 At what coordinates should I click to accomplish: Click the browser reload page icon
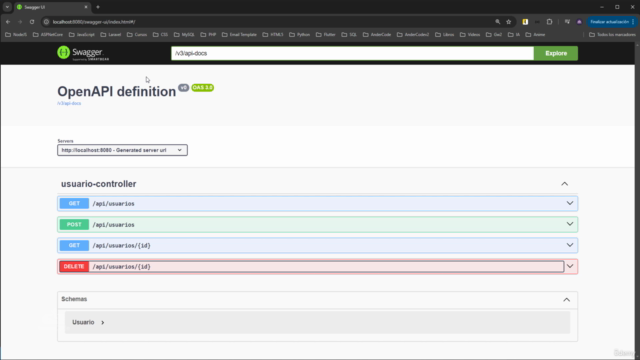click(32, 22)
